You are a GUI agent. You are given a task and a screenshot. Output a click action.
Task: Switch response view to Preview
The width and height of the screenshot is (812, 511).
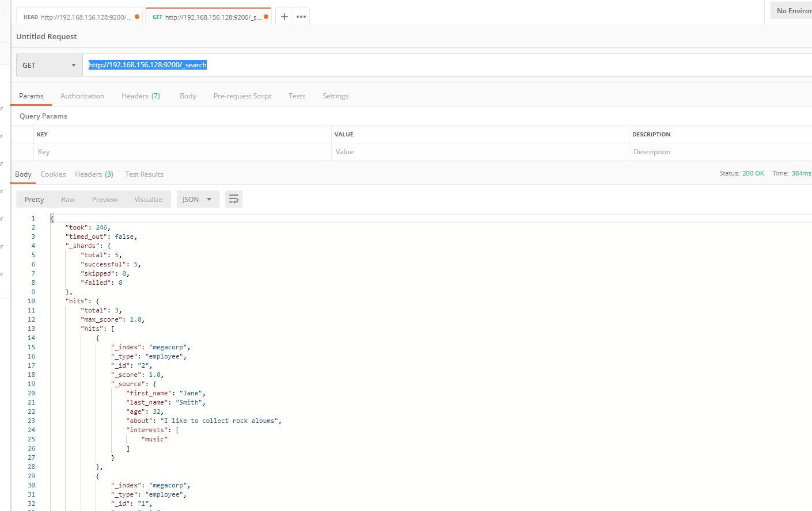click(x=104, y=200)
